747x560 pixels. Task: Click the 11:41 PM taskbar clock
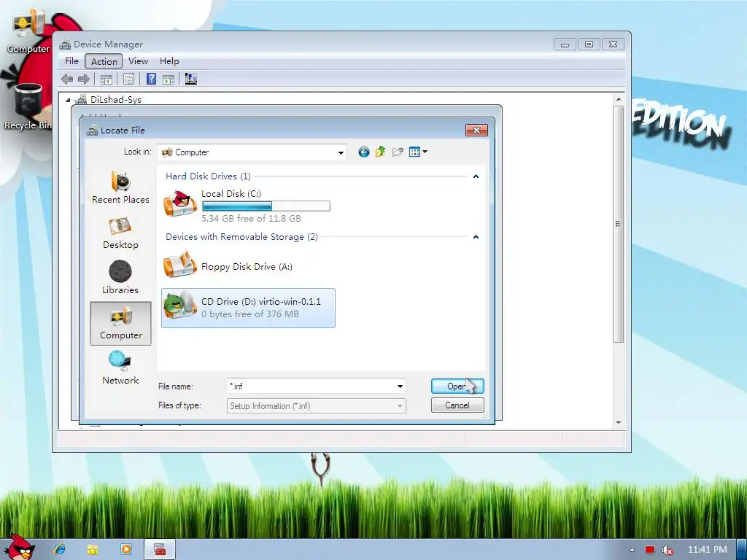(708, 550)
